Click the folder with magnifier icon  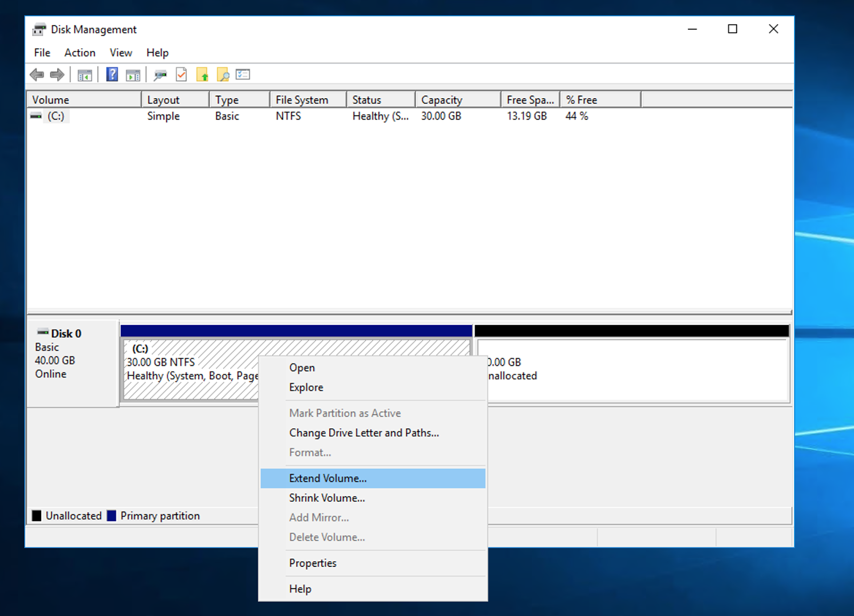click(x=223, y=75)
